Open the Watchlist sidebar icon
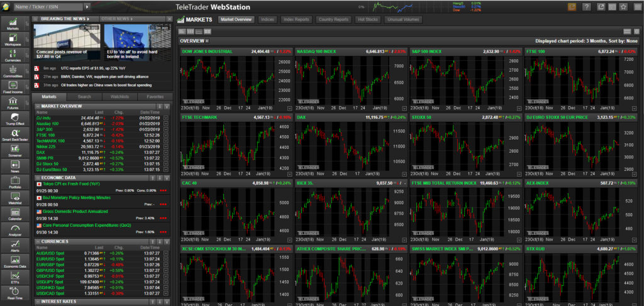644x306 pixels. coord(14,198)
